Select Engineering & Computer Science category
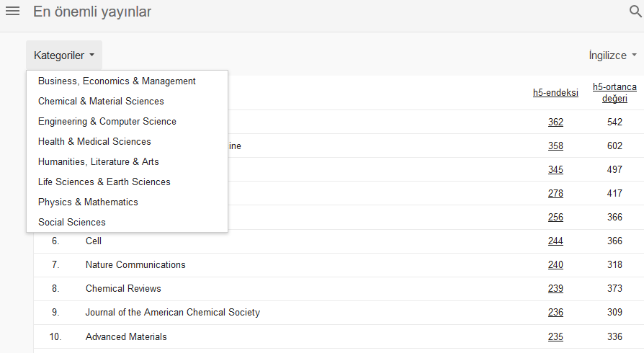Image resolution: width=644 pixels, height=353 pixels. click(x=107, y=122)
